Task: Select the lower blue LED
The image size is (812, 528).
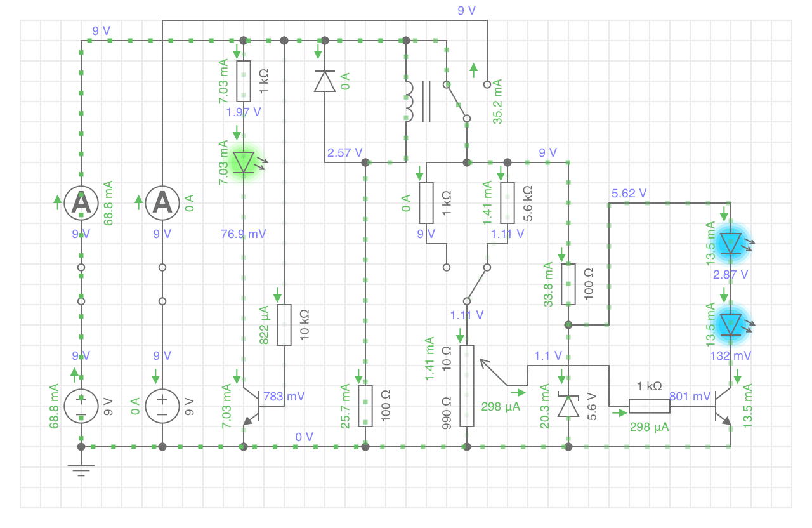Action: (x=731, y=324)
